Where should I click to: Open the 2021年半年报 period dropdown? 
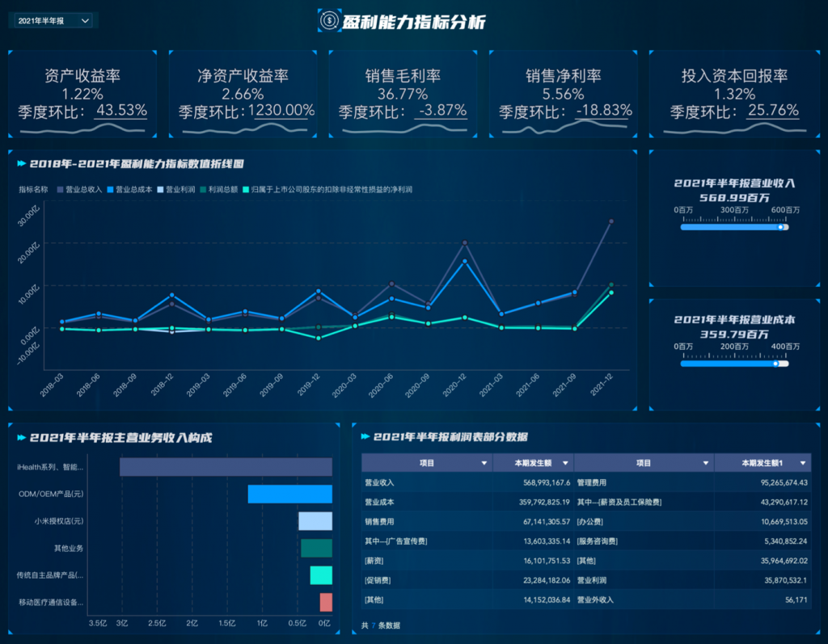coord(53,20)
